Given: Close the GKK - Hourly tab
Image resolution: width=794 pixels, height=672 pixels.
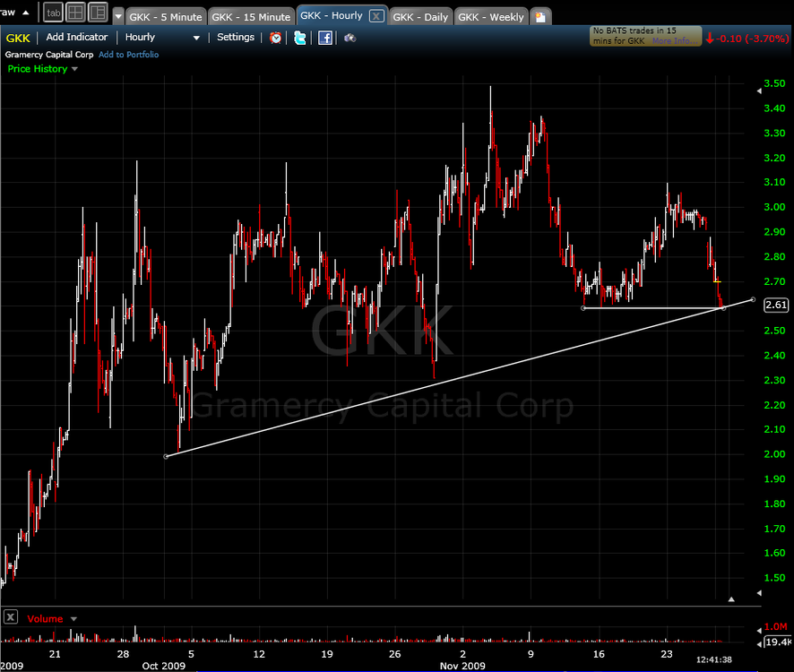Looking at the screenshot, I should 376,16.
